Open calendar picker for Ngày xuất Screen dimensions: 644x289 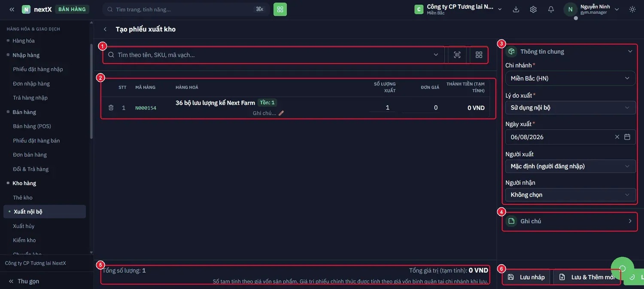(627, 137)
